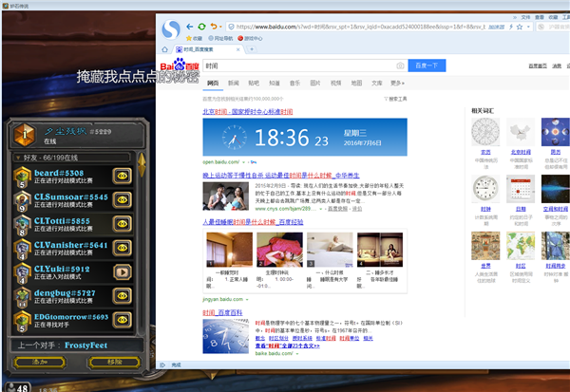The image size is (570, 392).
Task: Click the site security shield icon
Action: click(231, 27)
